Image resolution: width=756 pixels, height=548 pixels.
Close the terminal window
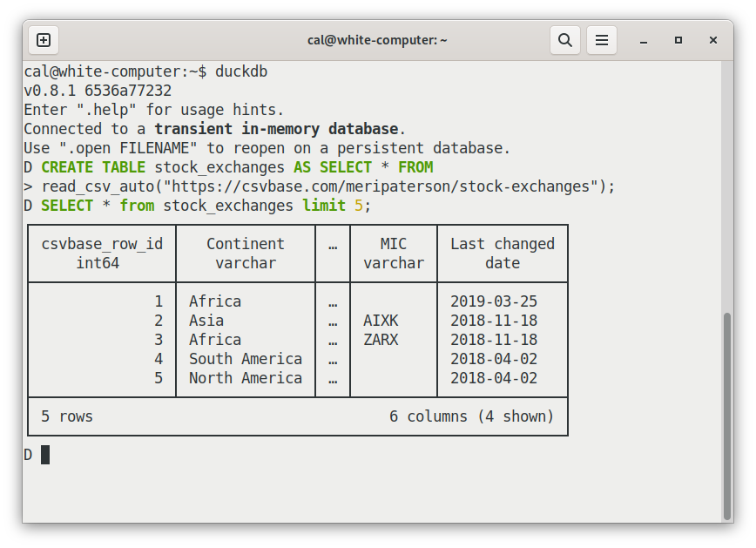[713, 40]
